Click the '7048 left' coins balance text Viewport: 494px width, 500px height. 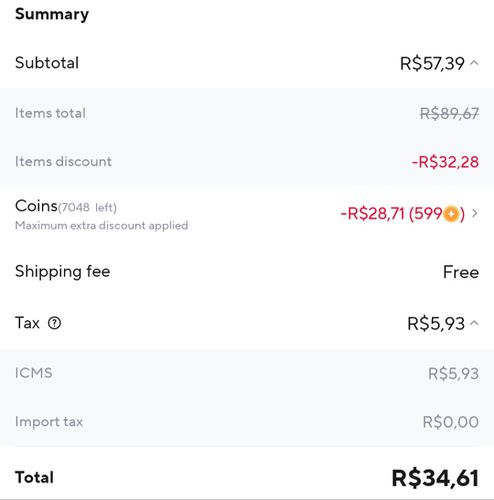click(x=88, y=208)
